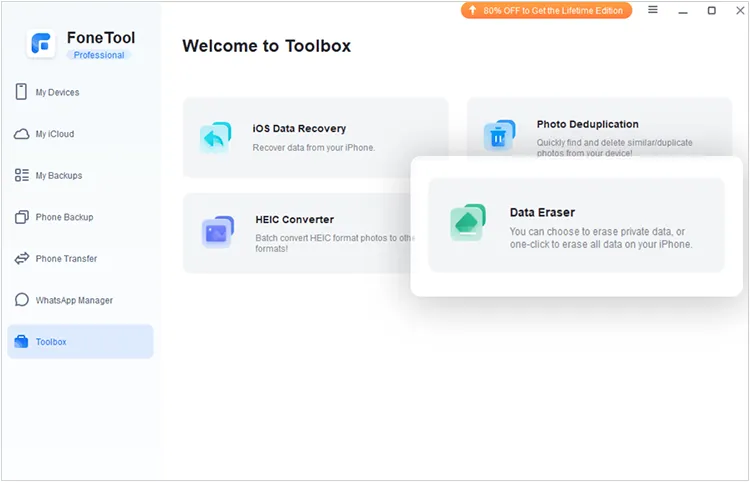Open WhatsApp Manager

pyautogui.click(x=80, y=300)
